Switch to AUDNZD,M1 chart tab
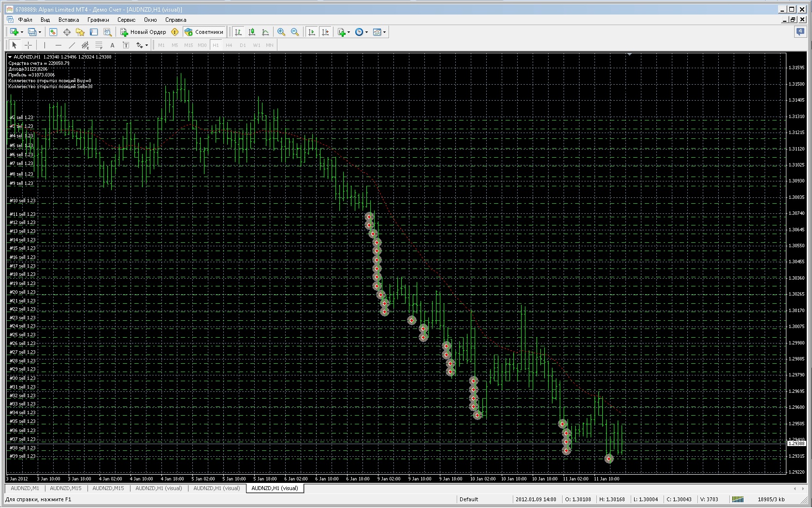The height and width of the screenshot is (508, 812). (25, 488)
